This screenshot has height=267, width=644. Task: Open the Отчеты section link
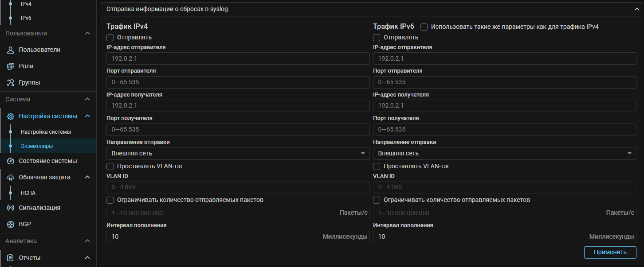coord(30,258)
